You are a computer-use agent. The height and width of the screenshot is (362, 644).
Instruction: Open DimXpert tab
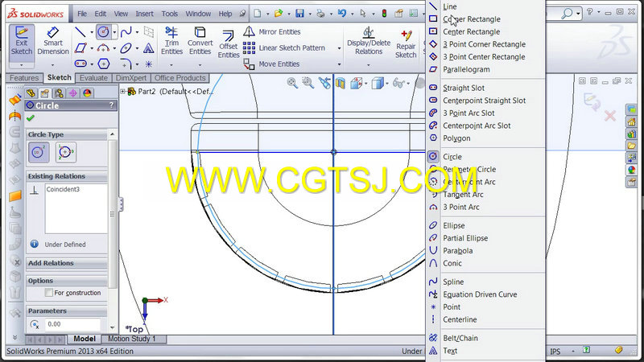[x=131, y=78]
